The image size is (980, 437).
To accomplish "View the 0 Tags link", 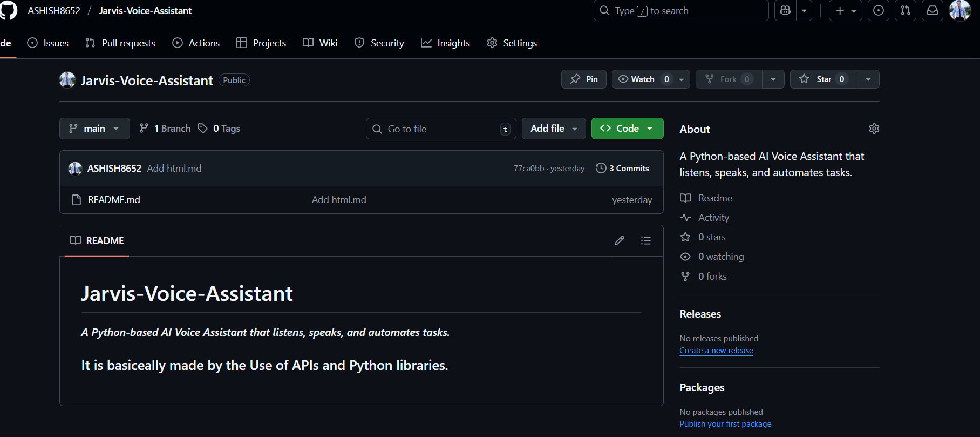I will tap(219, 129).
